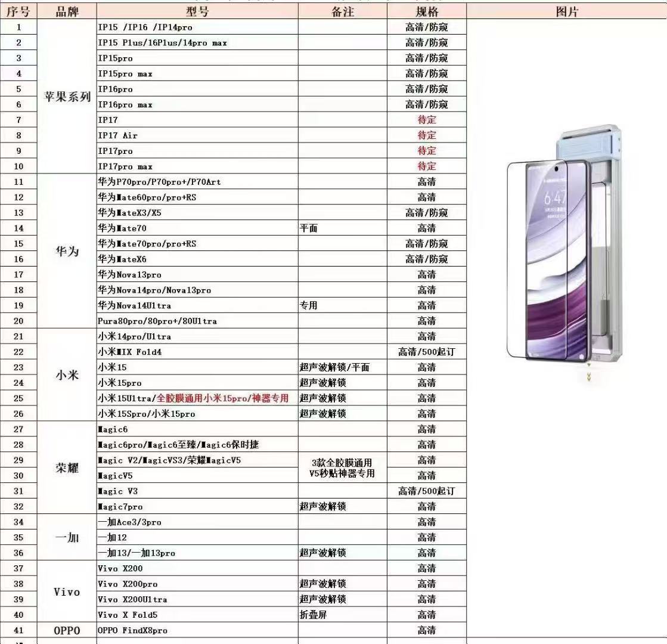The height and width of the screenshot is (644, 667).
Task: Click 高清/防窥 spec for IP15pro
Action: 427,58
